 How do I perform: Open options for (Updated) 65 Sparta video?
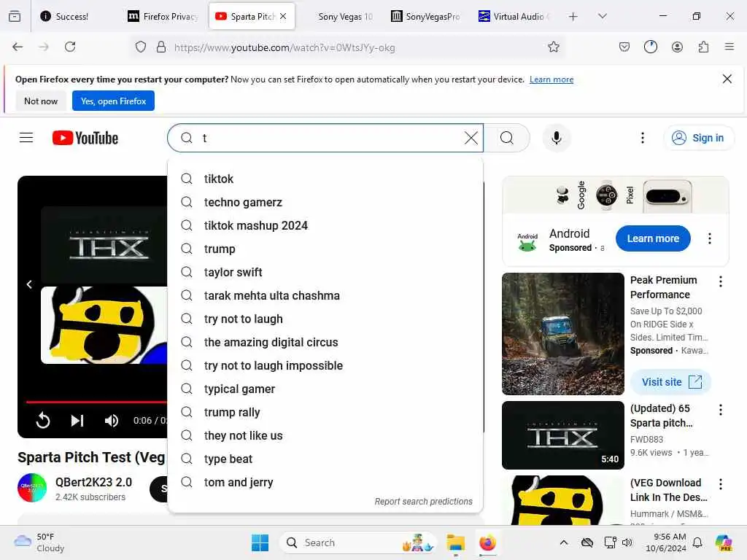720,410
